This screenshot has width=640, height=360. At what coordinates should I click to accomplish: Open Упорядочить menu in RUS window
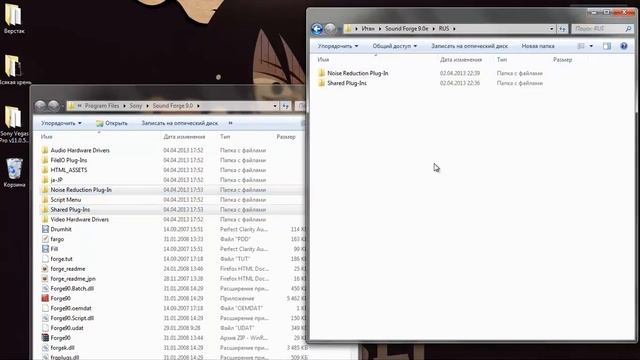(338, 46)
